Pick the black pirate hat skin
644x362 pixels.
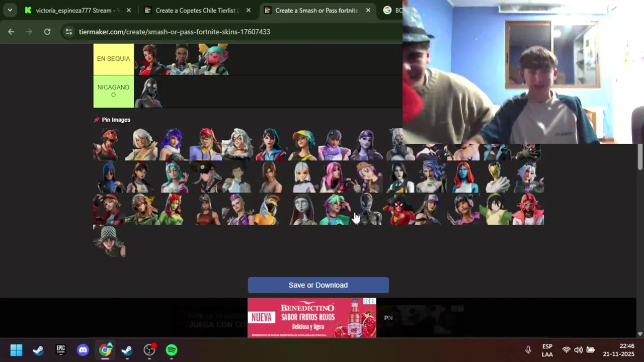pos(205,176)
